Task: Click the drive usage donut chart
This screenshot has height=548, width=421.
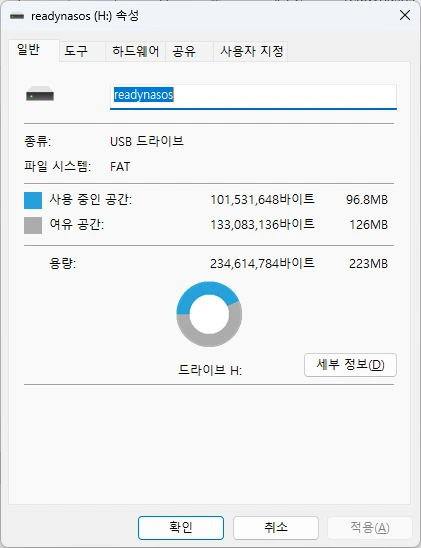Action: point(209,314)
